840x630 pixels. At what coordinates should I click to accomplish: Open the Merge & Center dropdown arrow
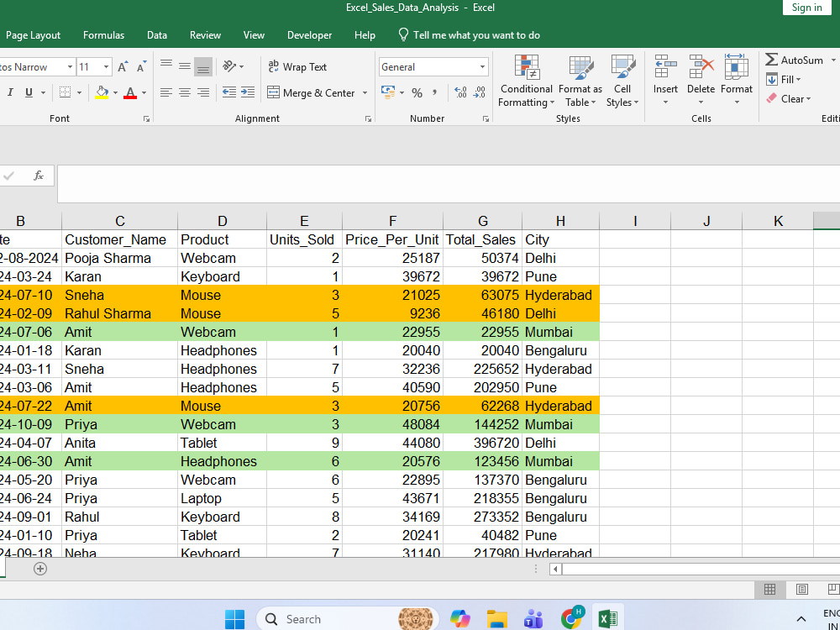tap(365, 93)
